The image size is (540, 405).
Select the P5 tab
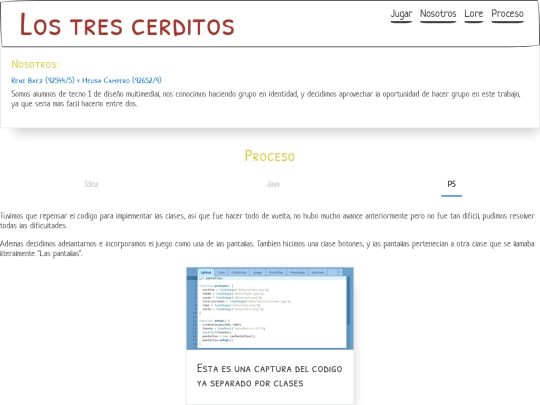pos(451,184)
